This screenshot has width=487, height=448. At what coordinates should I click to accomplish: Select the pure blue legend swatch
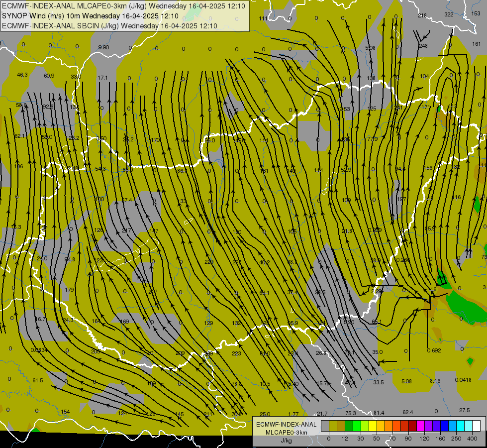(x=445, y=426)
